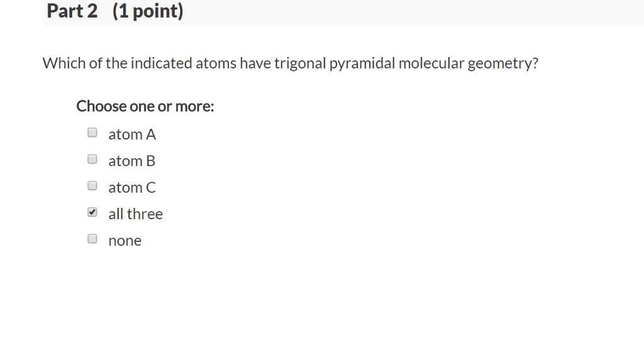Viewport: 644px width, 348px height.
Task: Tick the atom B checkbox
Action: pos(92,159)
